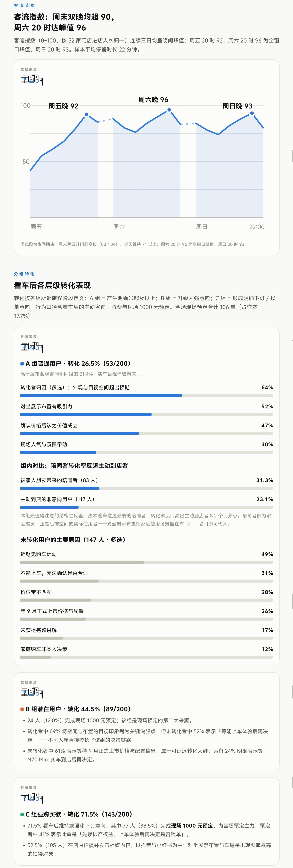Click the blue dot beside A 组普通用户
The height and width of the screenshot is (868, 293).
pyautogui.click(x=22, y=364)
